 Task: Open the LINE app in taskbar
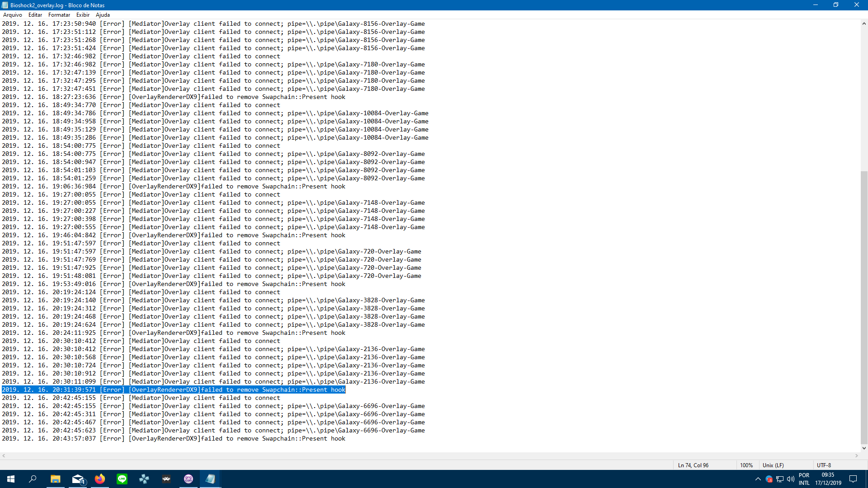pyautogui.click(x=122, y=479)
